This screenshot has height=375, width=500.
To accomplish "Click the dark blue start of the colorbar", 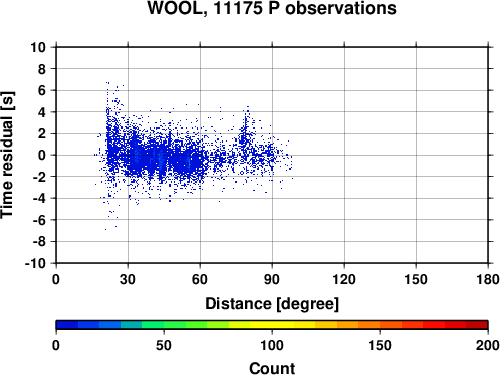I will pyautogui.click(x=67, y=325).
